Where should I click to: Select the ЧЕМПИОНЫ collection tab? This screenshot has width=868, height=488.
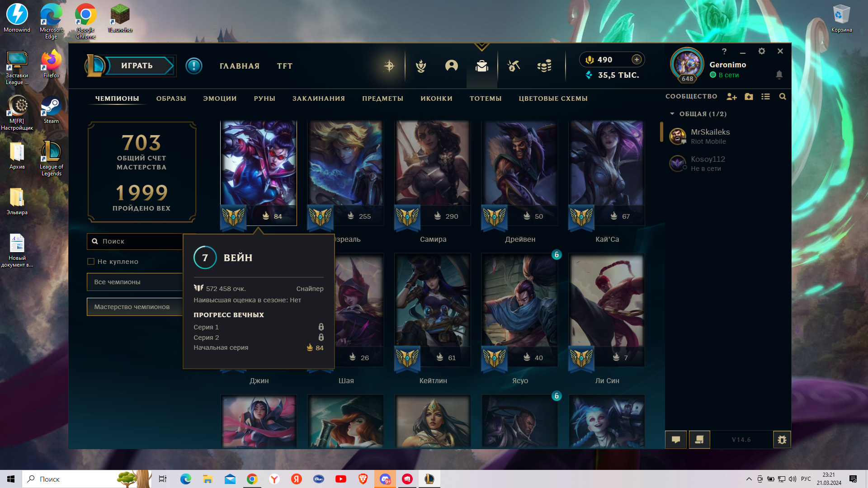pyautogui.click(x=117, y=99)
